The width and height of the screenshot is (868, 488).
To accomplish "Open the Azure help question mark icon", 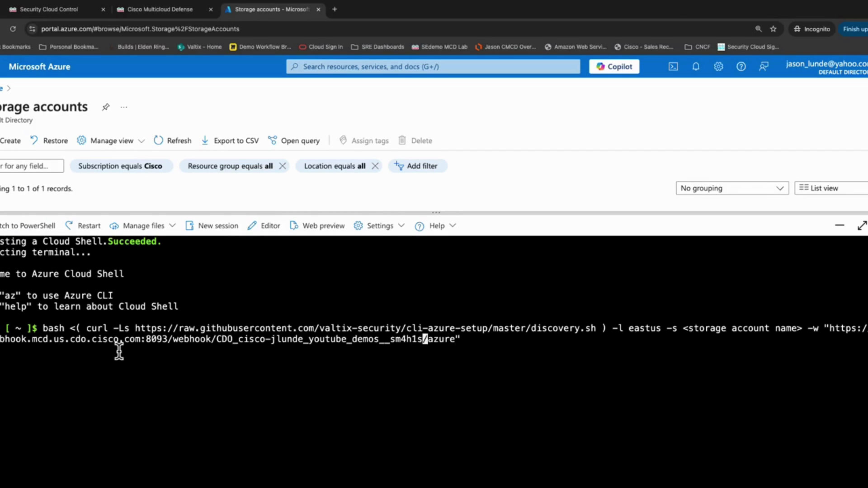I will (741, 66).
